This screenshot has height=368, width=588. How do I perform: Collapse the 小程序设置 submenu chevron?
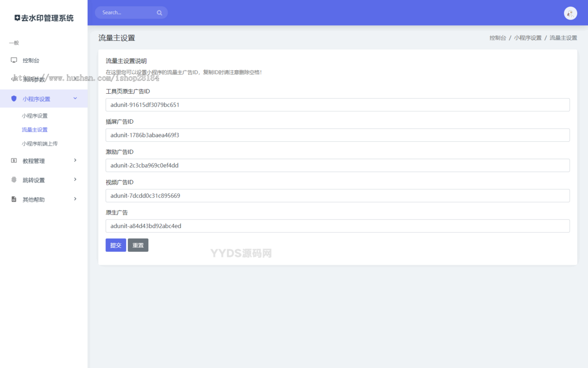(x=75, y=98)
